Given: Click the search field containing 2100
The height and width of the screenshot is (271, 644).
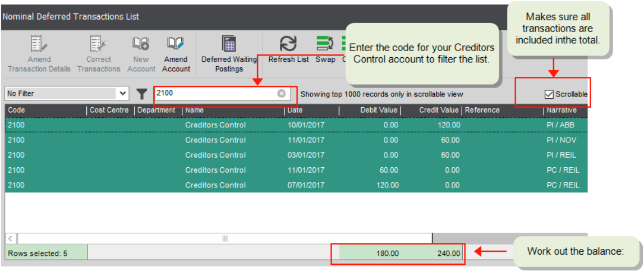Looking at the screenshot, I should (x=222, y=94).
